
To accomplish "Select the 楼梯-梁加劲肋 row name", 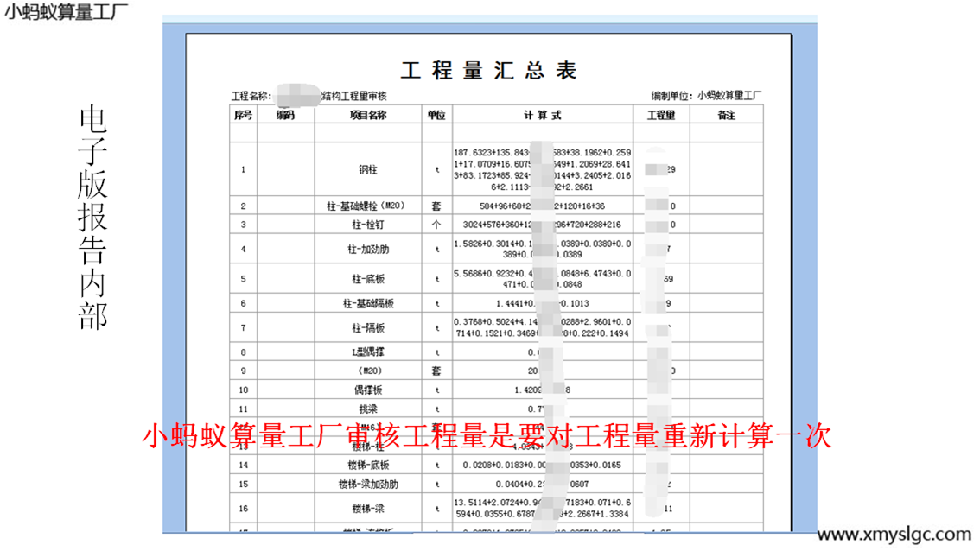I will pyautogui.click(x=367, y=484).
